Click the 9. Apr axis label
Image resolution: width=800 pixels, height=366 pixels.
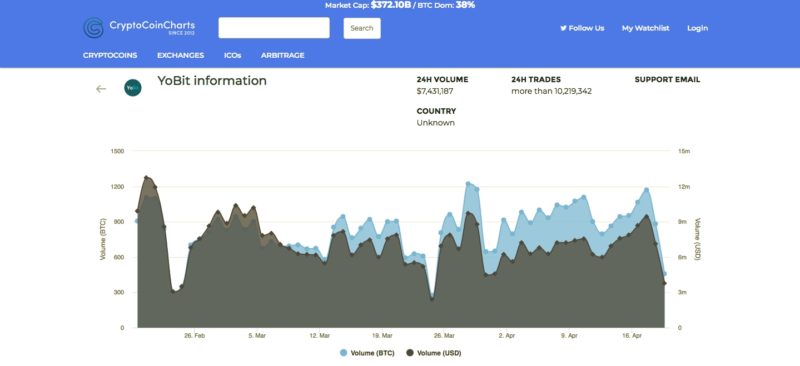(x=569, y=336)
